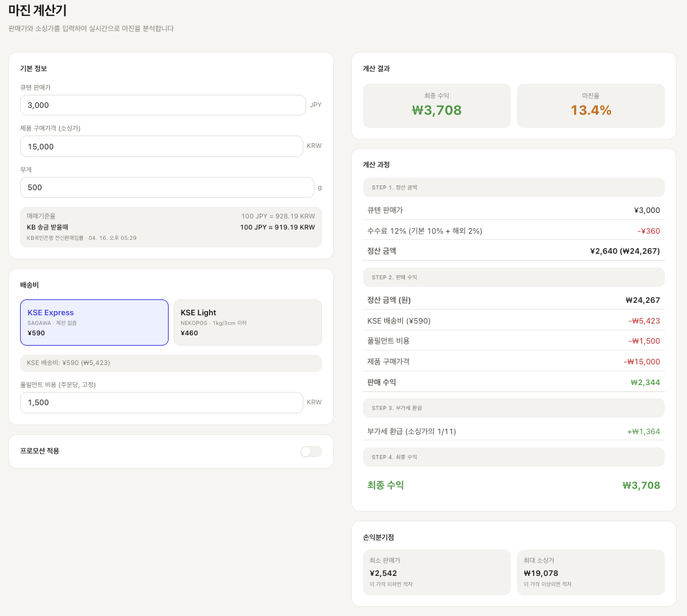Focus the 제품 구매가격 (소싱가) input

161,147
